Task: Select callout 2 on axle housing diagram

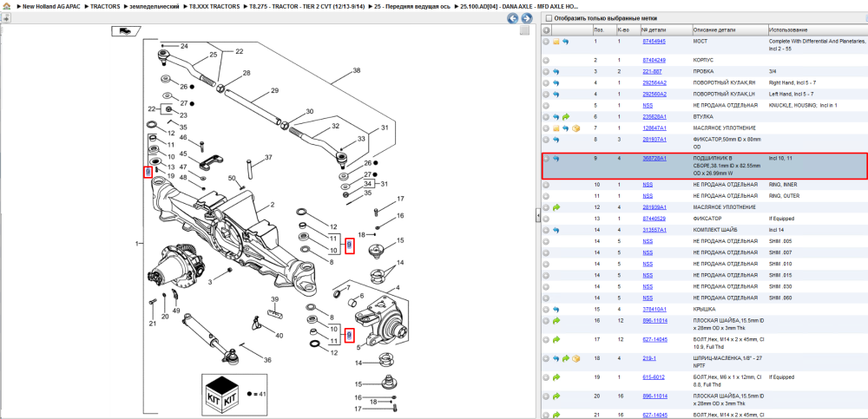Action: coord(273,204)
